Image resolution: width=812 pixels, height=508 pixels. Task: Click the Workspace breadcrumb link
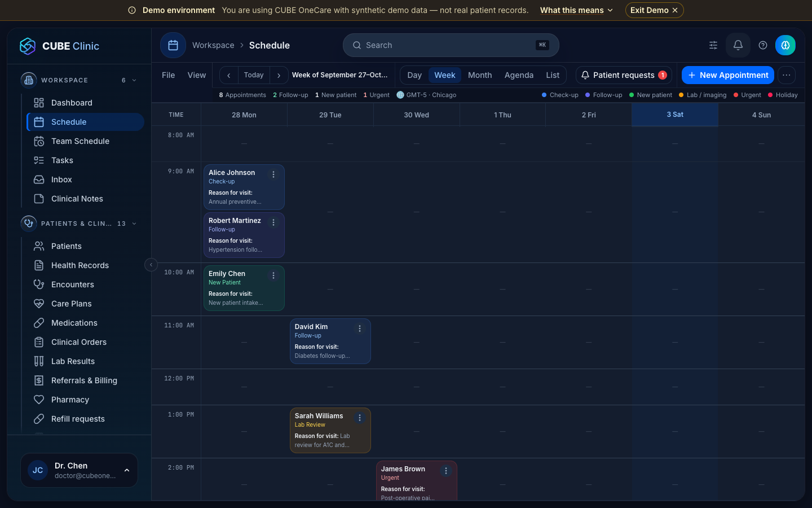[x=213, y=45]
